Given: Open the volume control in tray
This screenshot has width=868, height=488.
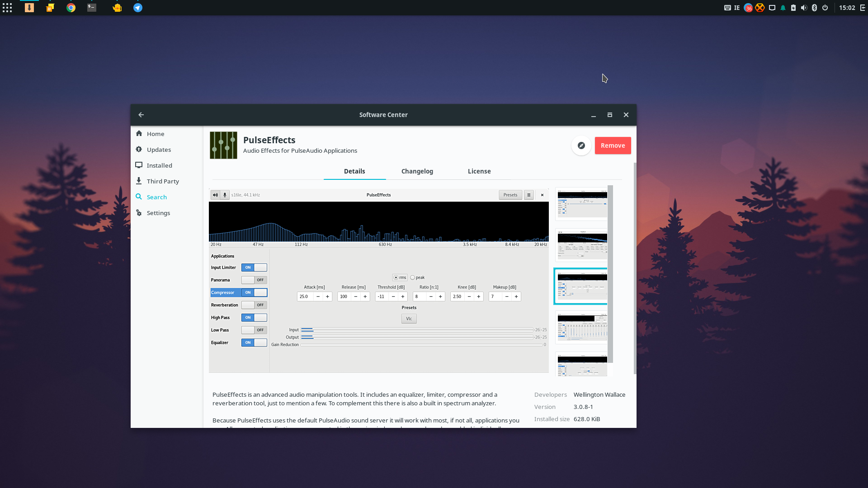Looking at the screenshot, I should (x=804, y=8).
